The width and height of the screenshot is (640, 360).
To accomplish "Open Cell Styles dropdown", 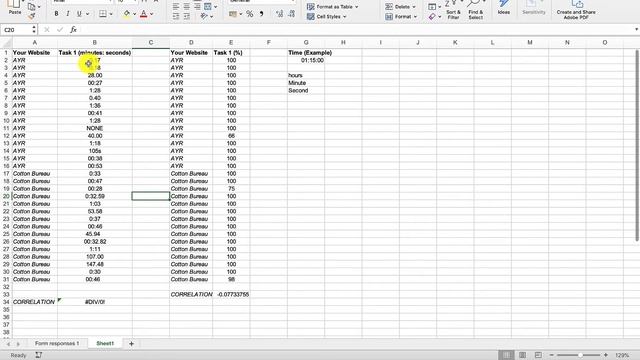I will point(327,16).
